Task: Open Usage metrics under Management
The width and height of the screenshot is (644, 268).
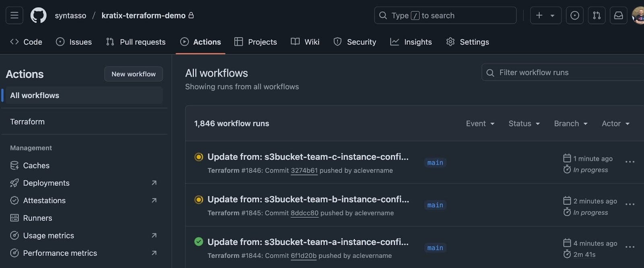Action: [x=49, y=235]
